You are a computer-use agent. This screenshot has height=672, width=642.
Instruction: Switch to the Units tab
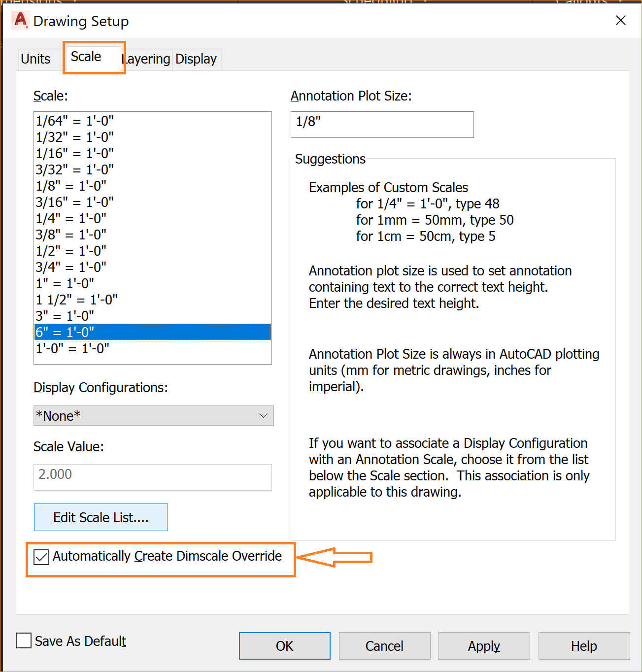(x=35, y=59)
